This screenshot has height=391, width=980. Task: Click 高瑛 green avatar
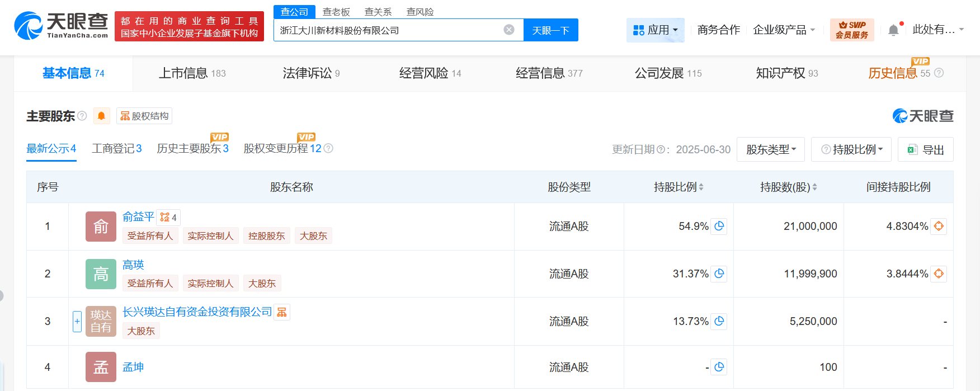pyautogui.click(x=101, y=274)
